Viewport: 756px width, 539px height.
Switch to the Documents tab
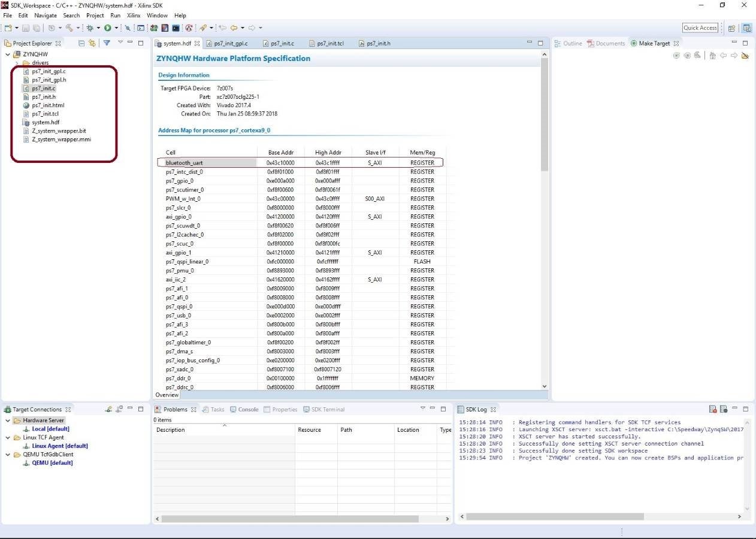coord(606,44)
